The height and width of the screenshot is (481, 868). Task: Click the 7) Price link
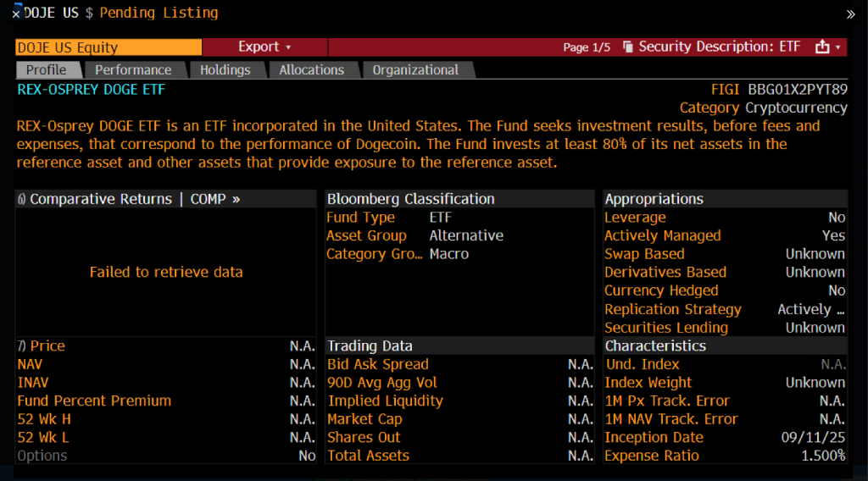(41, 346)
